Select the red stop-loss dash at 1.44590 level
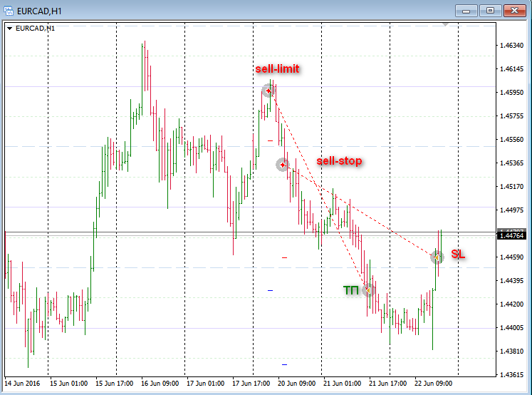This screenshot has height=395, width=532. (x=284, y=258)
